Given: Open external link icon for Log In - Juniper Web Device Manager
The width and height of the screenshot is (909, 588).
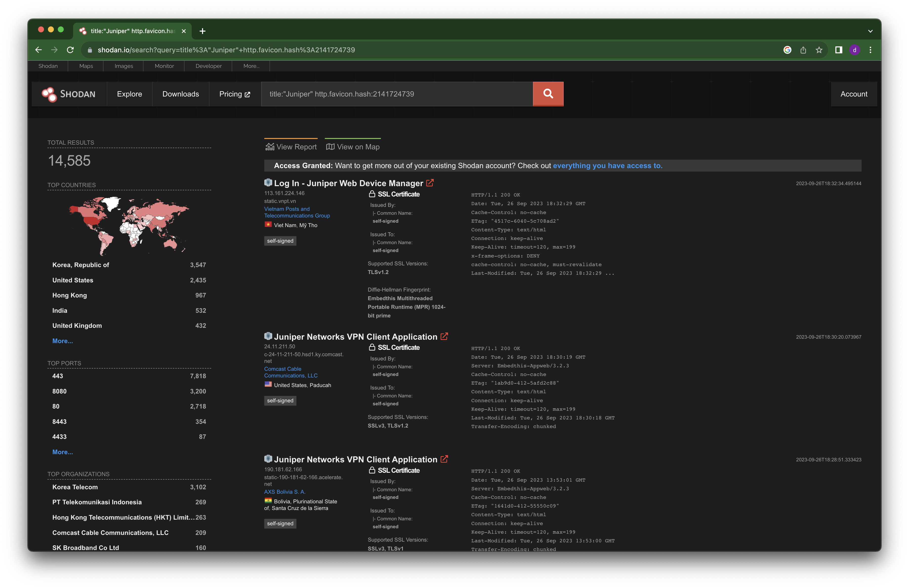Looking at the screenshot, I should pyautogui.click(x=430, y=183).
